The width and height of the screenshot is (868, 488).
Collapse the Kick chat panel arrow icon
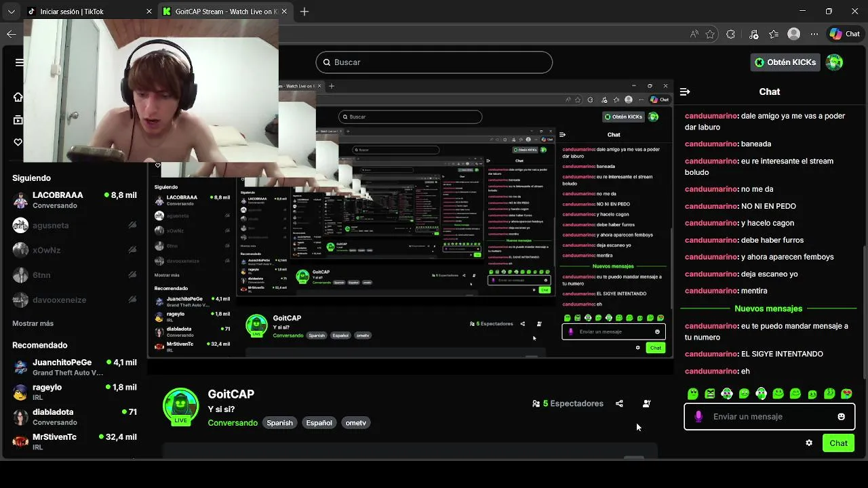pyautogui.click(x=685, y=91)
